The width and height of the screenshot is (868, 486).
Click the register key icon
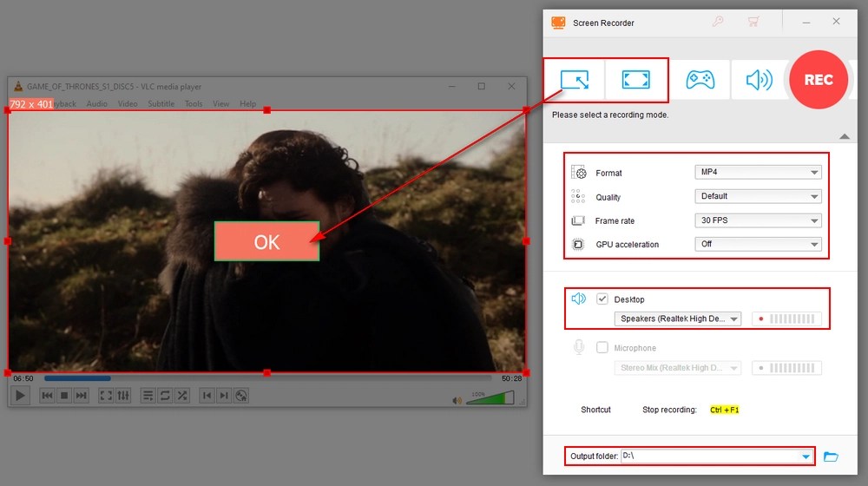(x=718, y=22)
